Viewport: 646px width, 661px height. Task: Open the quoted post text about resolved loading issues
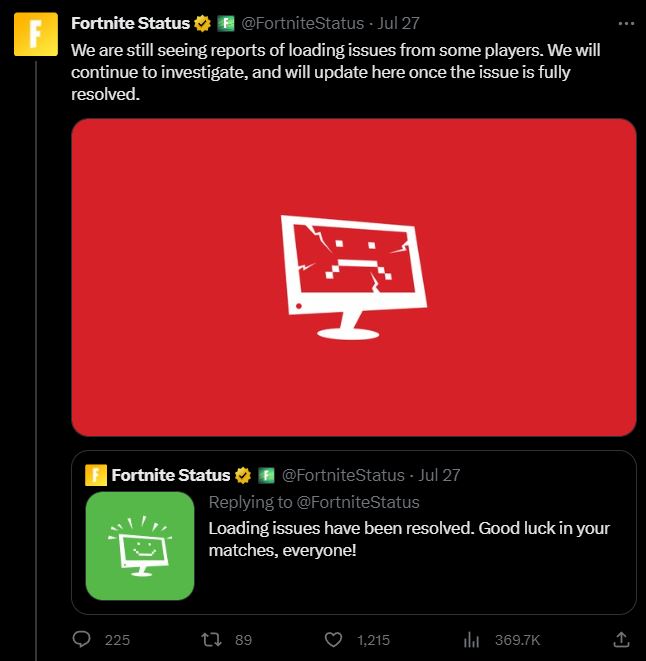tap(409, 539)
